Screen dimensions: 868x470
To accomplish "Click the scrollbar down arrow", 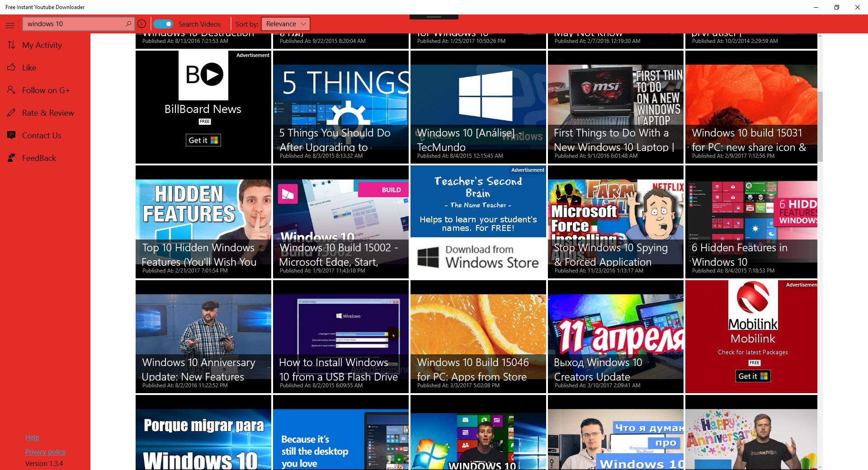I will tap(820, 466).
